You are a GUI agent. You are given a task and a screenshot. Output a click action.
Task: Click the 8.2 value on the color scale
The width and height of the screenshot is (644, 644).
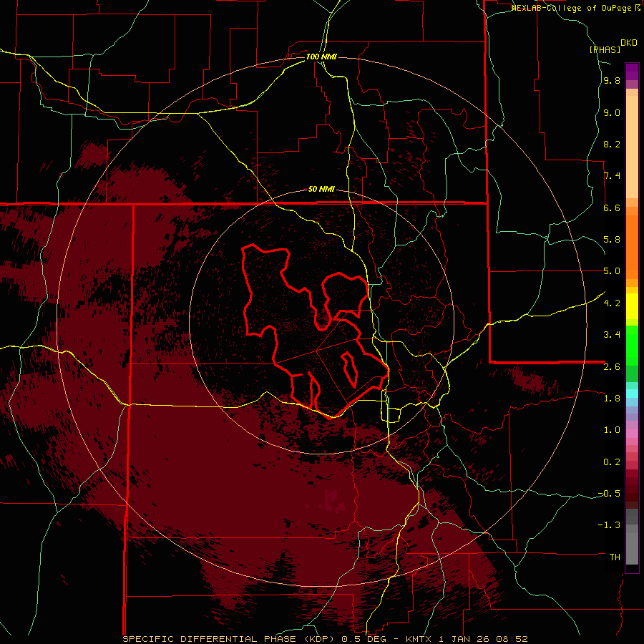612,144
